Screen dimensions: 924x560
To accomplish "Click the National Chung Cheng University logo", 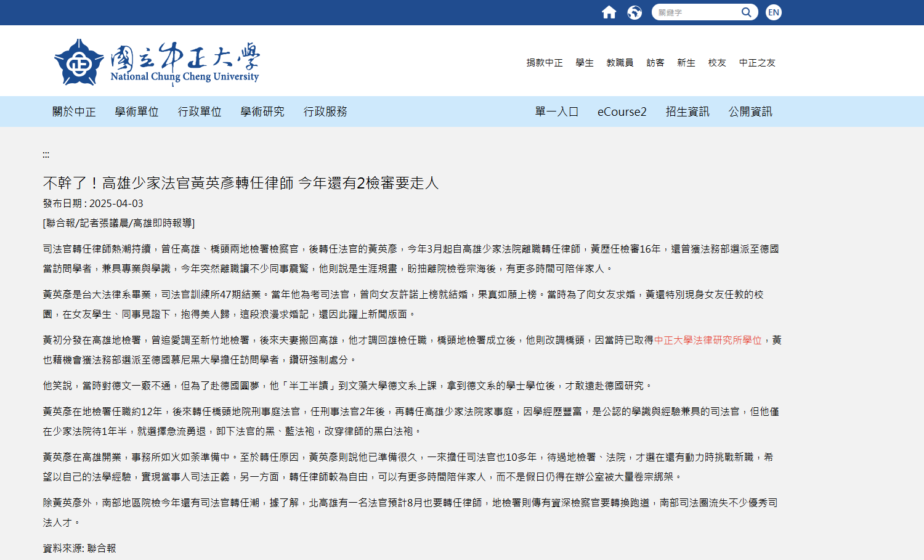I will tap(157, 63).
